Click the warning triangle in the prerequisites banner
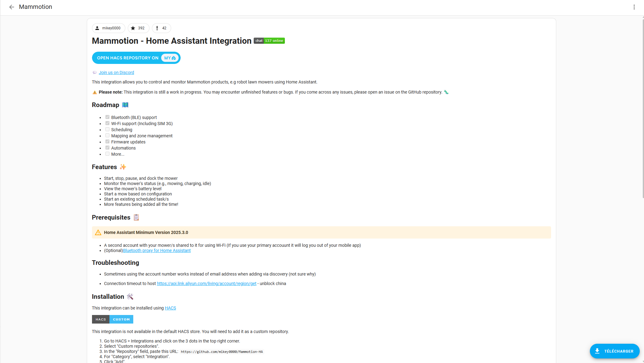Screen dimensions: 644x363 pyautogui.click(x=98, y=232)
